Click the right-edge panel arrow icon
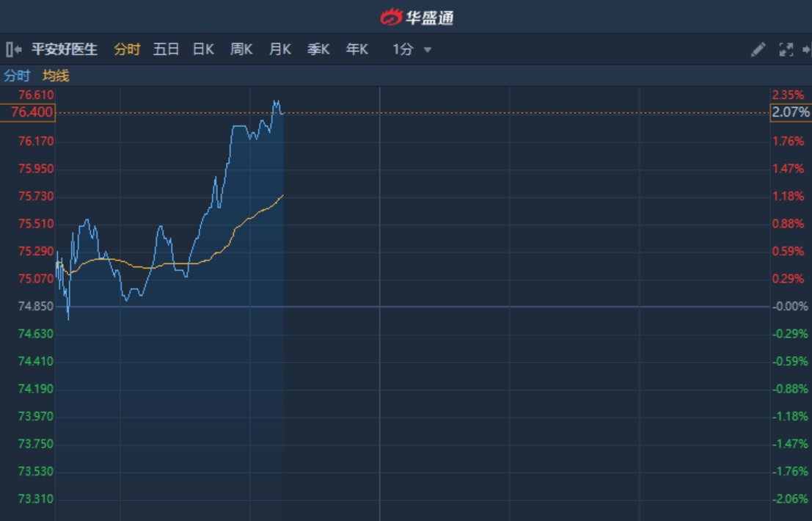Image resolution: width=812 pixels, height=521 pixels. tap(807, 50)
